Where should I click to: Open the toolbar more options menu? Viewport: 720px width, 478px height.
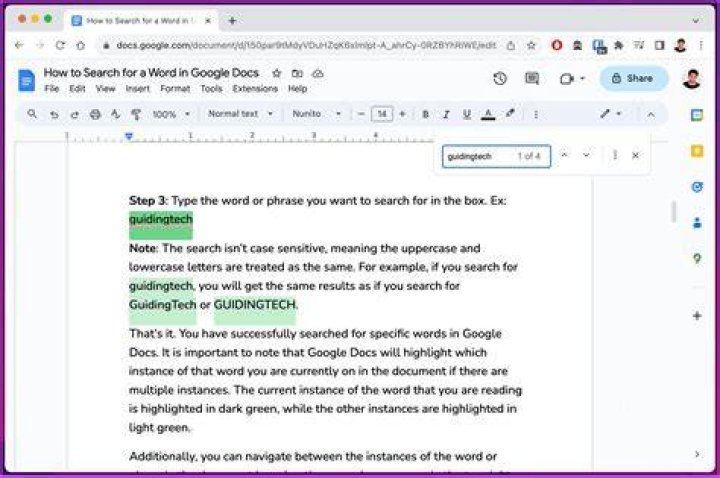click(536, 114)
